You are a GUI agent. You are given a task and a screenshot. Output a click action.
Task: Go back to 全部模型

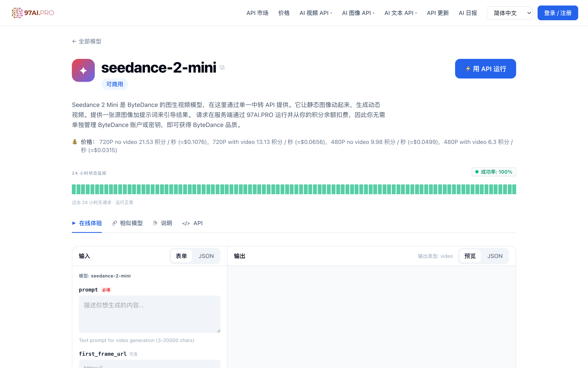point(87,41)
